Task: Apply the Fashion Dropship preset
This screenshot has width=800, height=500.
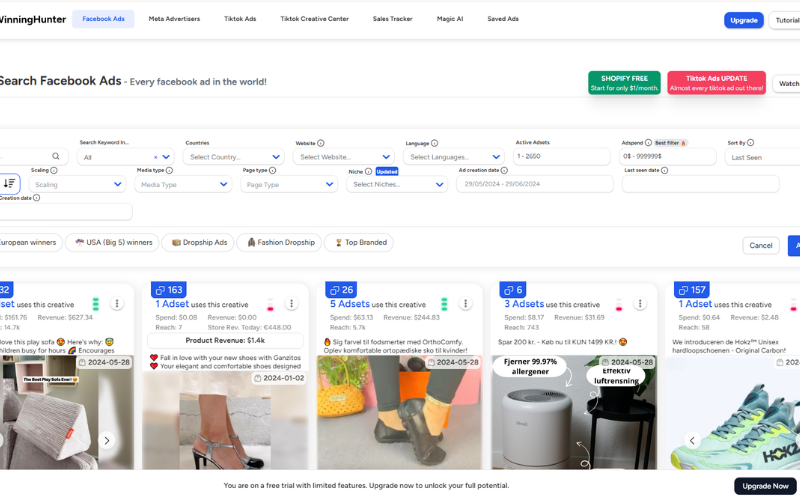Action: 279,242
